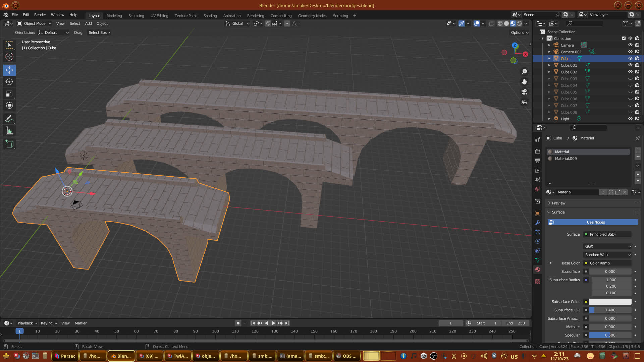This screenshot has width=644, height=362.
Task: Switch to the Shading workspace tab
Action: (x=210, y=16)
